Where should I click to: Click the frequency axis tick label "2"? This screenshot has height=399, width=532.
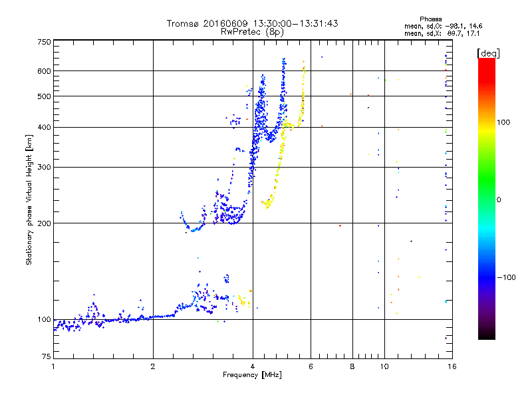tap(153, 366)
